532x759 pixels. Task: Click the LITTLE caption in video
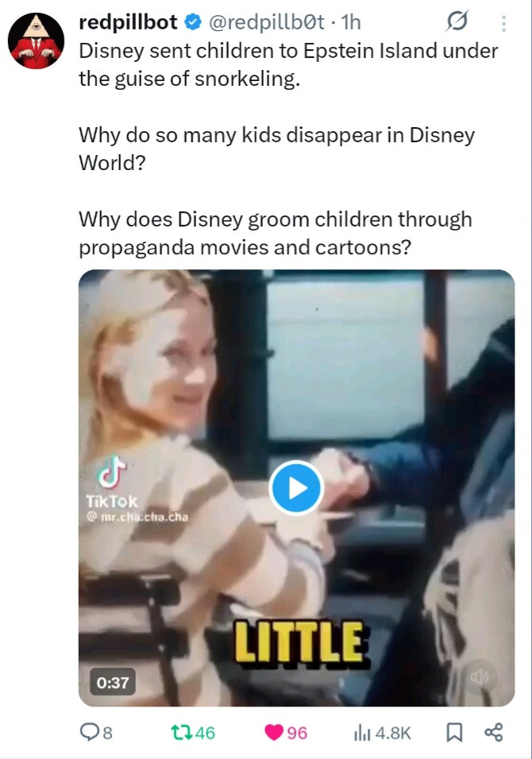click(299, 642)
